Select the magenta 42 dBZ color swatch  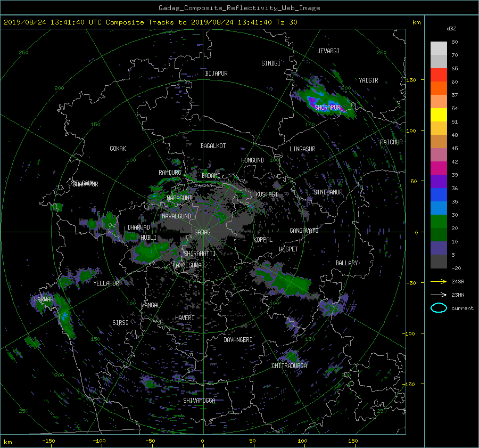pyautogui.click(x=439, y=168)
